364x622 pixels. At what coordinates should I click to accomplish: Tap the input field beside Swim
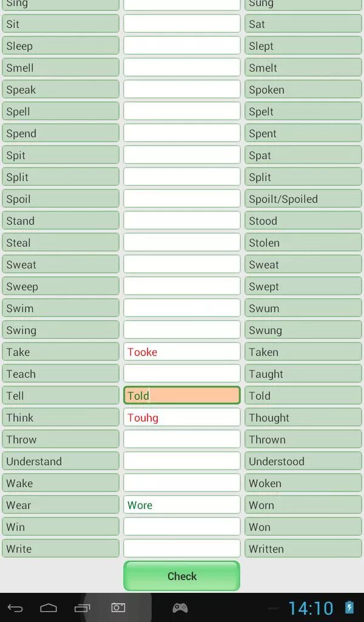point(182,308)
